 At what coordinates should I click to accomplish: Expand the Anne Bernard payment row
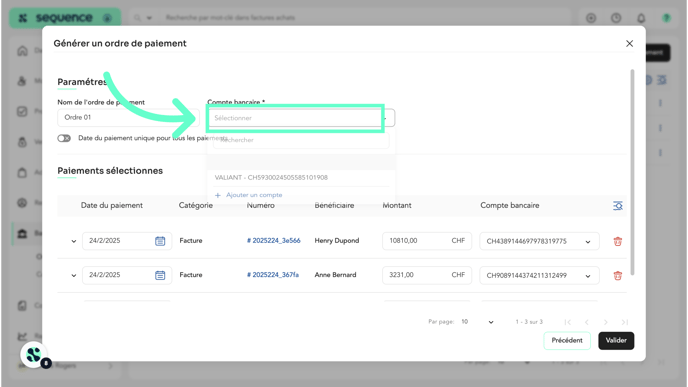pyautogui.click(x=74, y=276)
